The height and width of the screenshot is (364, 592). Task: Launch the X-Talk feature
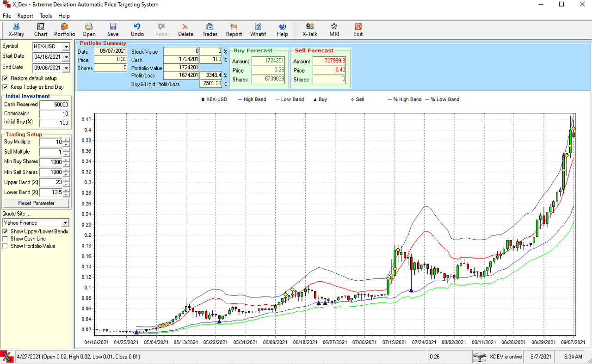(309, 29)
